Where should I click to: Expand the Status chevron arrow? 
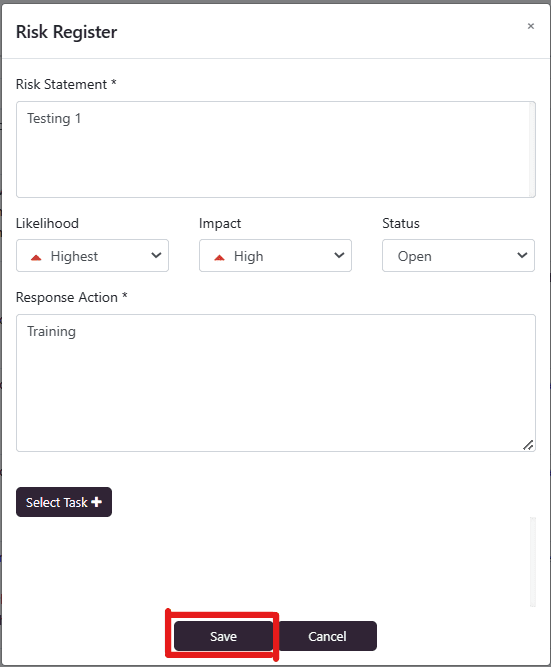(x=522, y=255)
